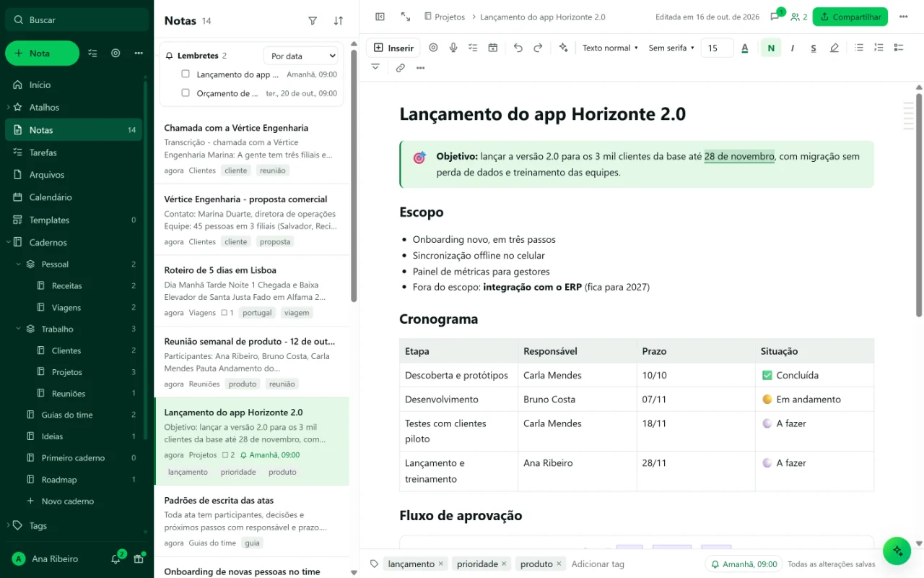The image size is (924, 578).
Task: Redo the last edit
Action: 538,48
